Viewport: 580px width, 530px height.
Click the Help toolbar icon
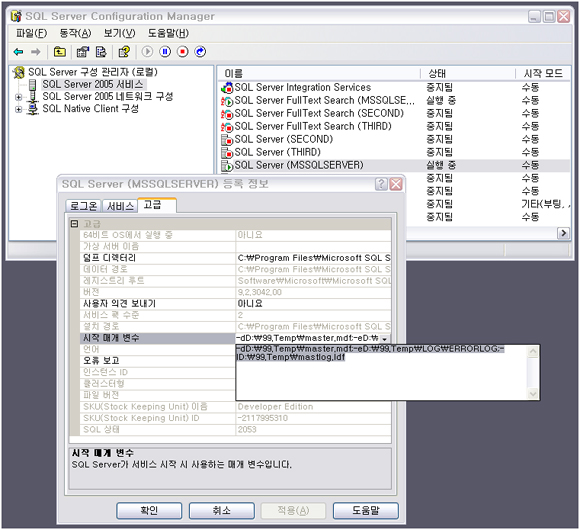coord(124,52)
